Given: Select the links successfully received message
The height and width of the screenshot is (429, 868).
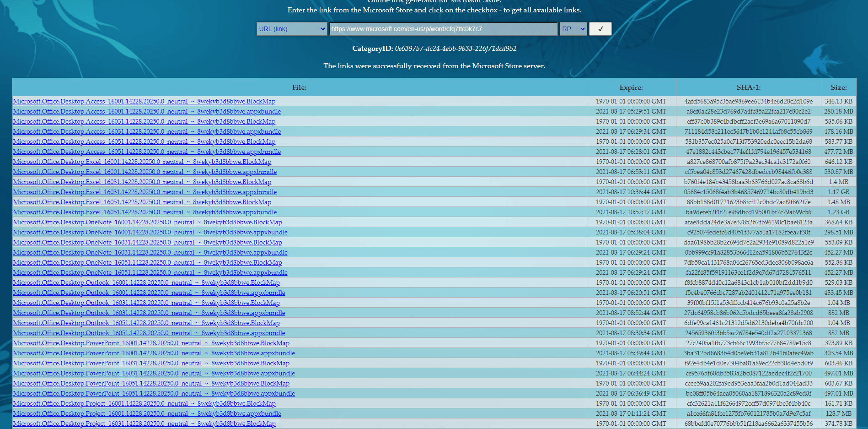Looking at the screenshot, I should point(434,66).
